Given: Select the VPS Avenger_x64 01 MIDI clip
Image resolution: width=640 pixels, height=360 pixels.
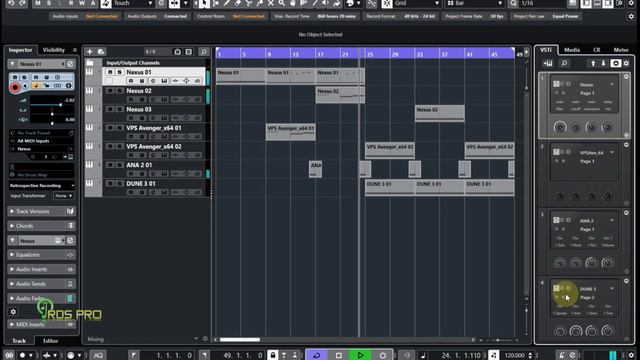Looking at the screenshot, I should 291,132.
